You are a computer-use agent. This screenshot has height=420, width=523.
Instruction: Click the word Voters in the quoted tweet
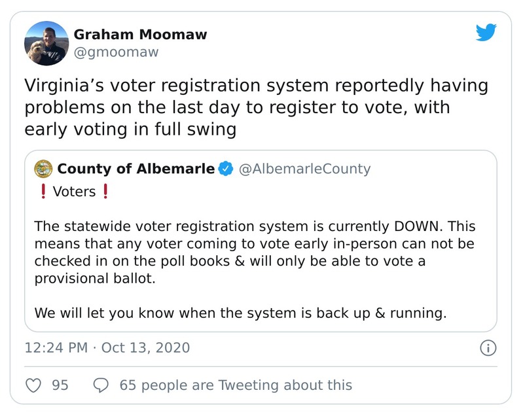74,192
